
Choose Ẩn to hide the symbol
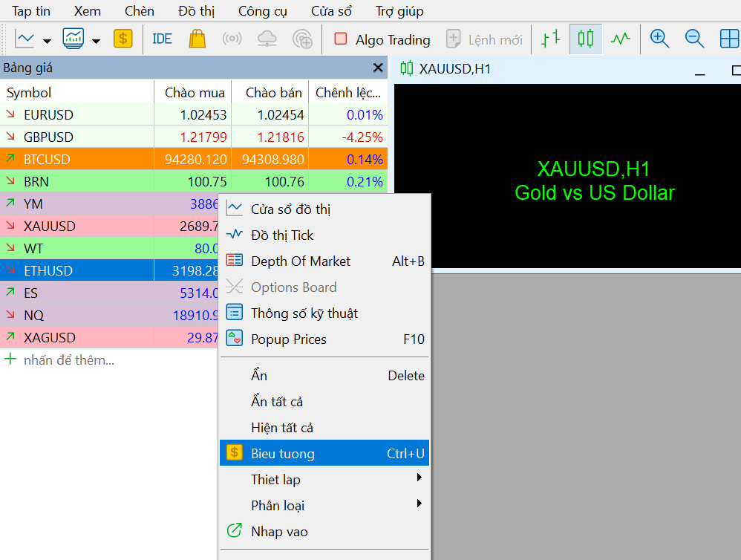[x=324, y=375]
